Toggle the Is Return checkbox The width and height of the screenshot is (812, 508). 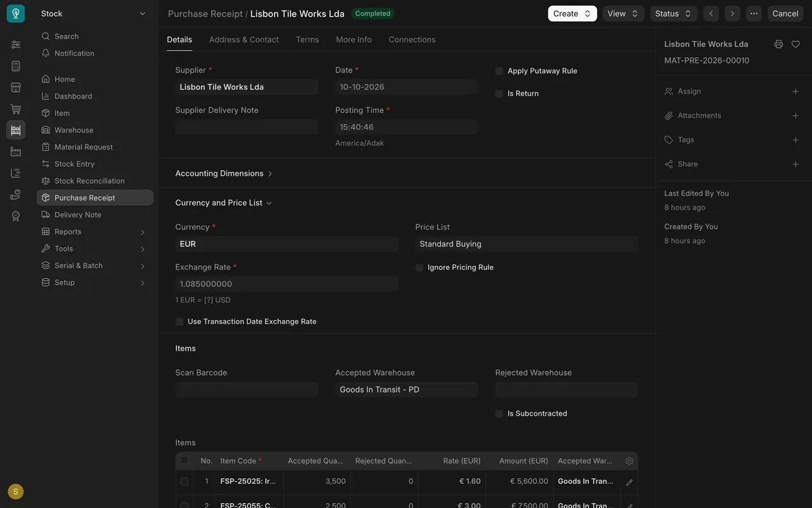pyautogui.click(x=499, y=93)
